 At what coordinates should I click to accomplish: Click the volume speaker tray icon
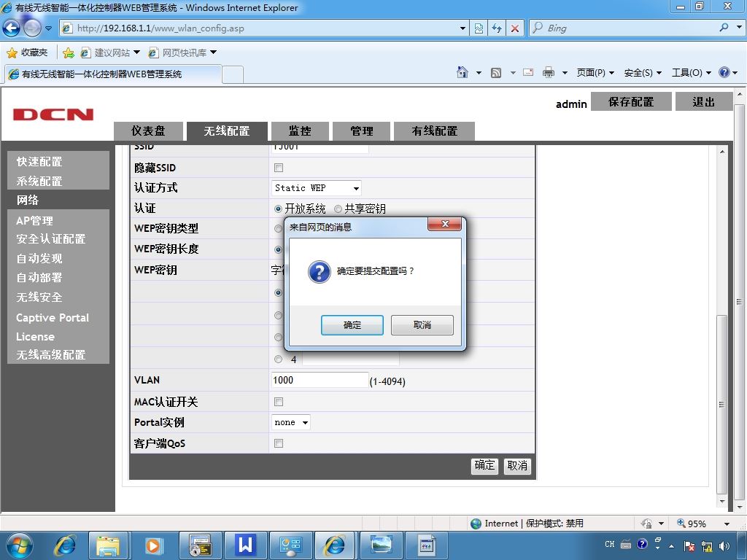click(724, 546)
